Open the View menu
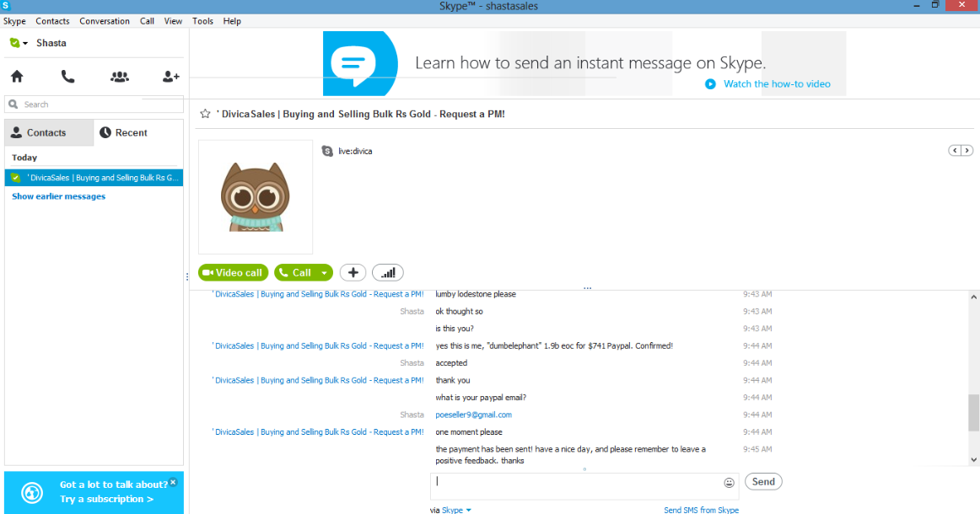 click(173, 20)
